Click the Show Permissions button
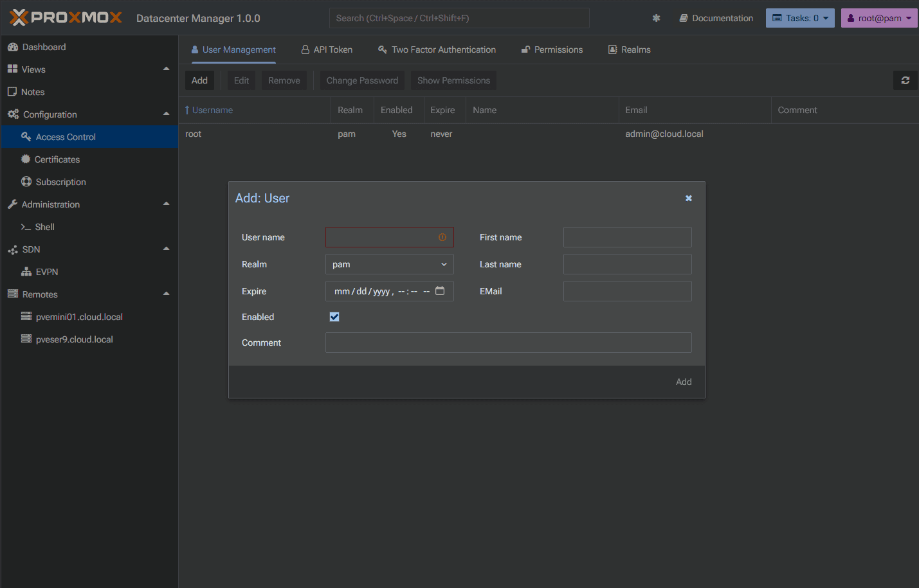 (x=453, y=80)
